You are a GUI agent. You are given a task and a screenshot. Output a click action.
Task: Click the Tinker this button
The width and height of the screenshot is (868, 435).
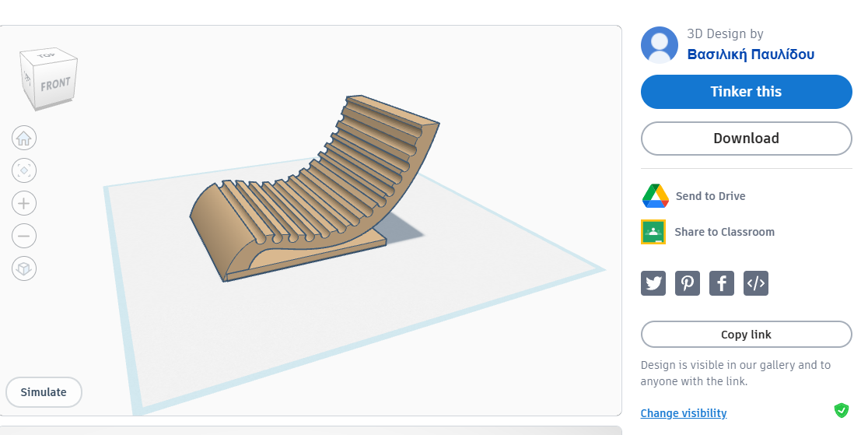pos(746,92)
